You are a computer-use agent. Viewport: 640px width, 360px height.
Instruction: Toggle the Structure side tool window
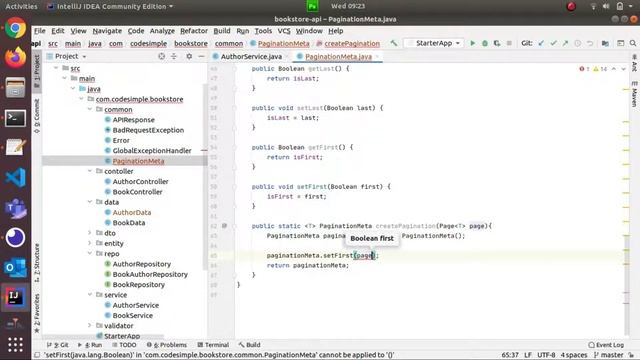pyautogui.click(x=37, y=263)
